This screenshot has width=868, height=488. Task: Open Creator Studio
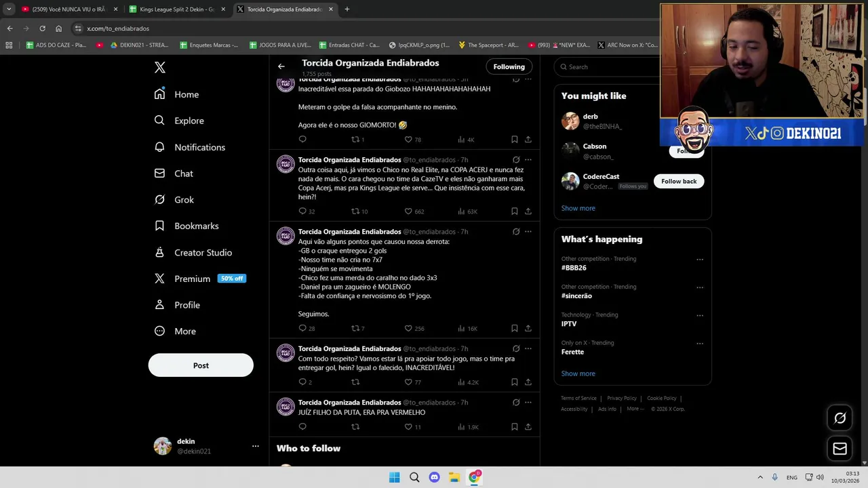(193, 252)
